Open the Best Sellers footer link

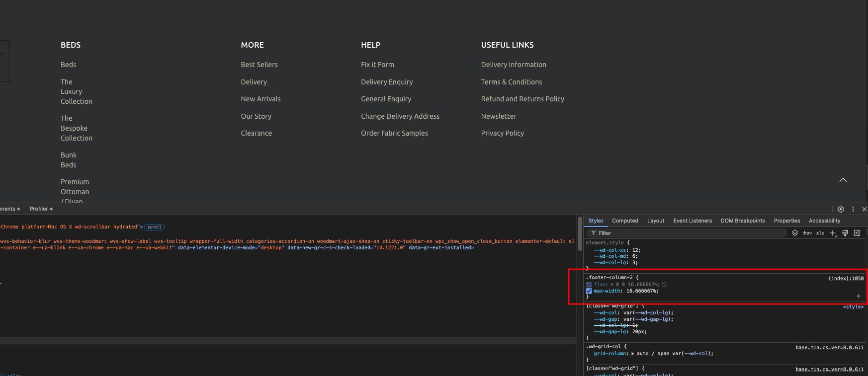pyautogui.click(x=260, y=65)
